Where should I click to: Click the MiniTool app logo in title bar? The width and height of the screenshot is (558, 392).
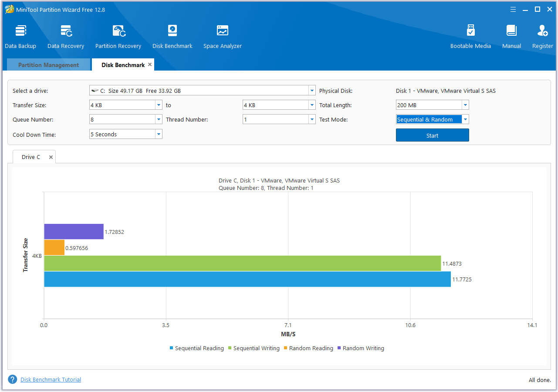point(9,10)
